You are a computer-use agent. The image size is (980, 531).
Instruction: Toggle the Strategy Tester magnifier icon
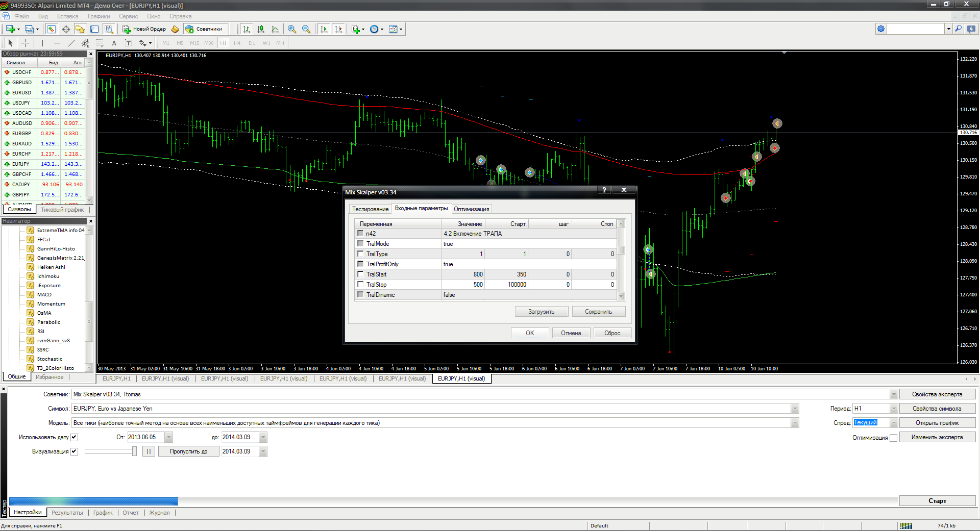coord(109,29)
